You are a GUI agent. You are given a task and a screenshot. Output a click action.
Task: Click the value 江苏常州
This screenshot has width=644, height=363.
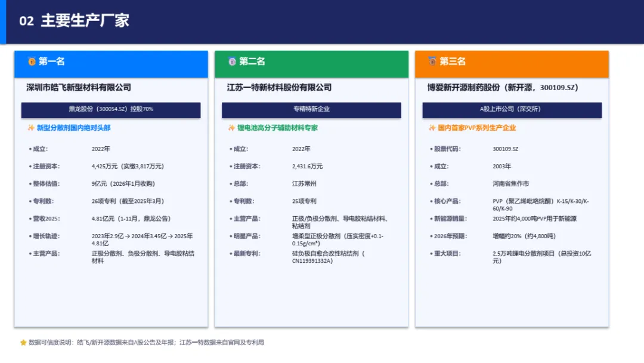(304, 184)
